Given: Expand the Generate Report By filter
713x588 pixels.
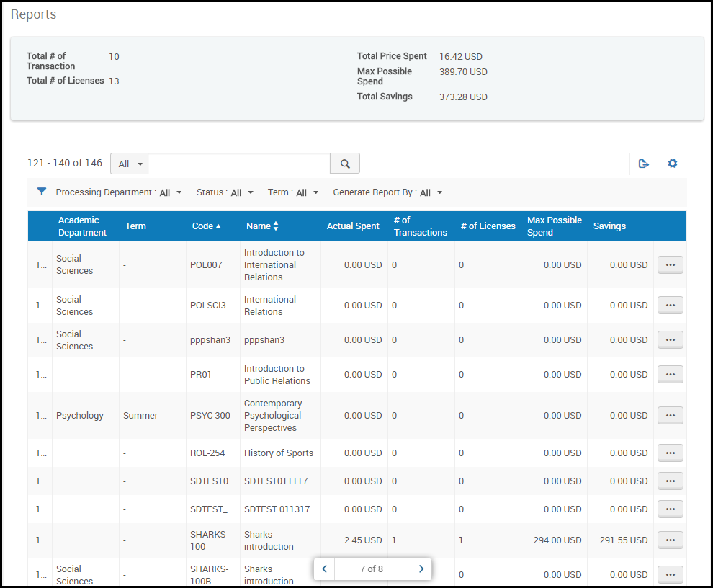Looking at the screenshot, I should 387,192.
